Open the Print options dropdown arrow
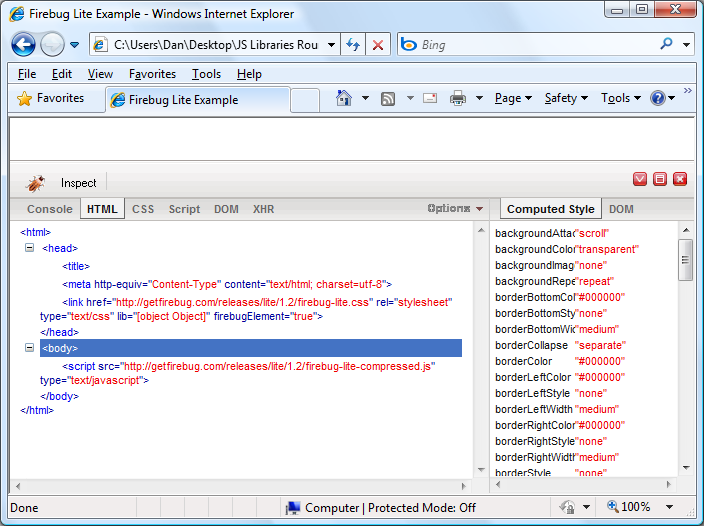This screenshot has height=526, width=704. [x=479, y=98]
